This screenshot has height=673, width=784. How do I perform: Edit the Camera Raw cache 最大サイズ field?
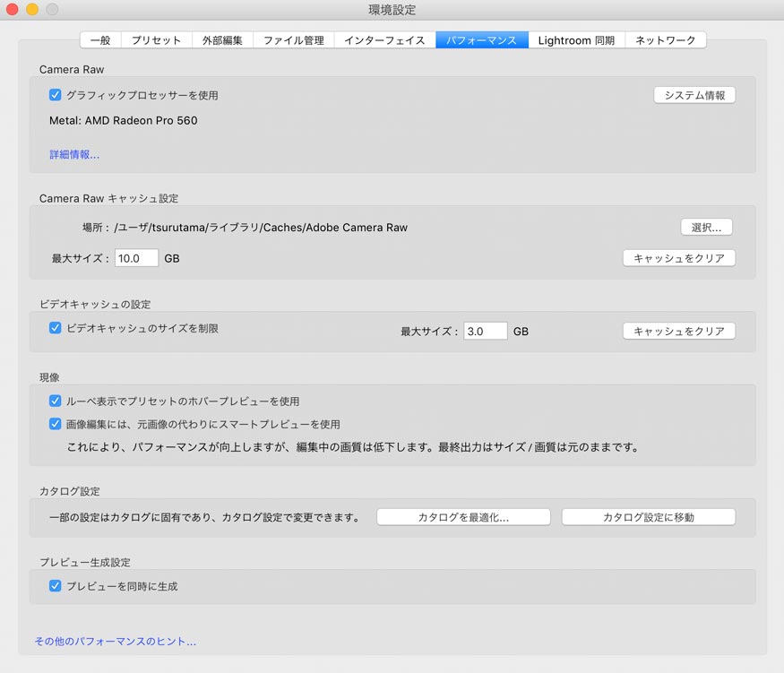click(135, 258)
